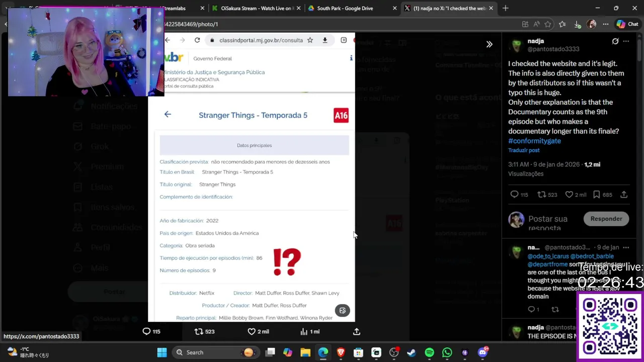
Task: Open Discord from the taskbar
Action: [482, 352]
